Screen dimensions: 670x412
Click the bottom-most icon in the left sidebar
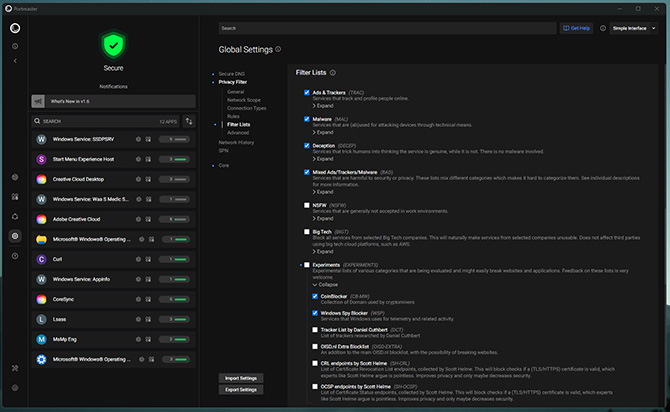tap(15, 388)
